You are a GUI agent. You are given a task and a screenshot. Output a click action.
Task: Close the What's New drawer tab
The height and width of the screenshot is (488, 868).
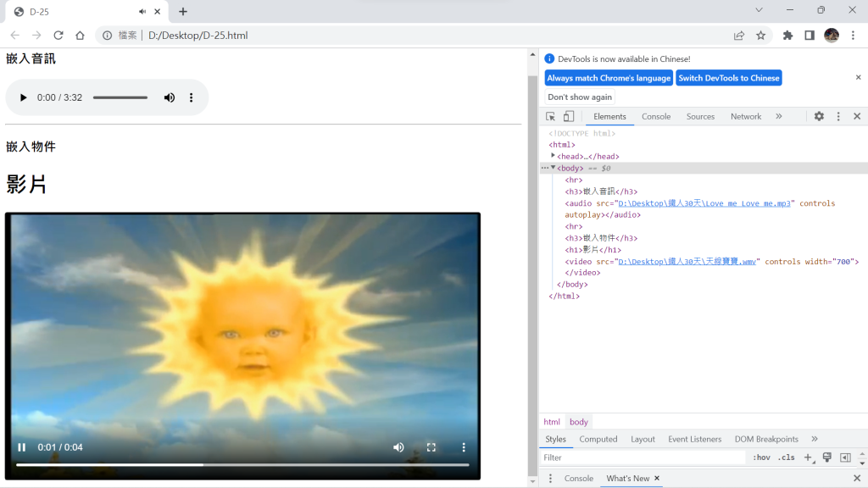657,478
